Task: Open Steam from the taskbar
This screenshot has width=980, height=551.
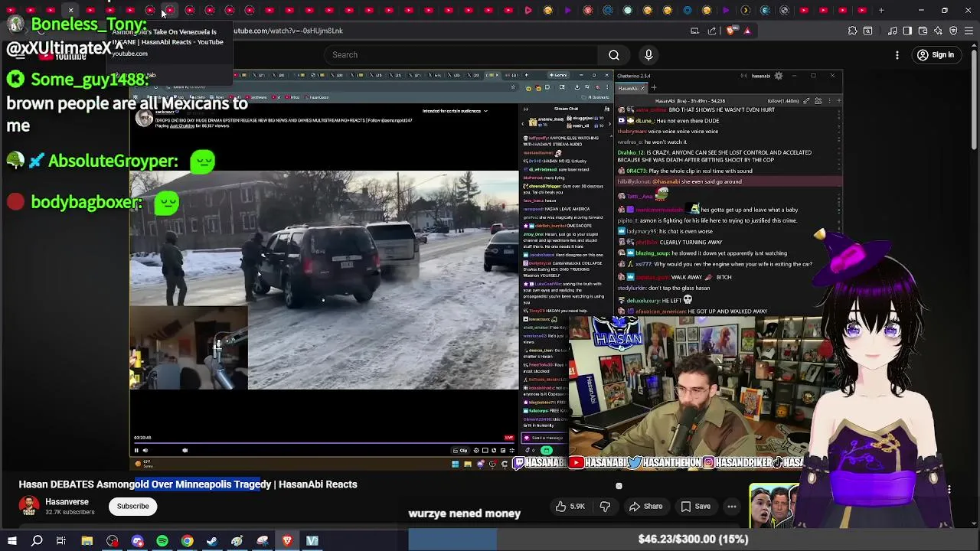Action: tap(212, 541)
